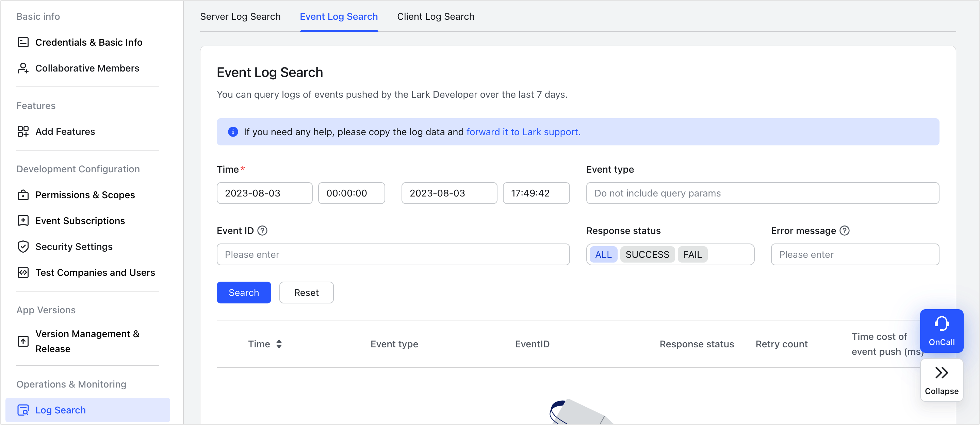Select the SUCCESS response status filter
Image resolution: width=980 pixels, height=425 pixels.
pyautogui.click(x=647, y=254)
